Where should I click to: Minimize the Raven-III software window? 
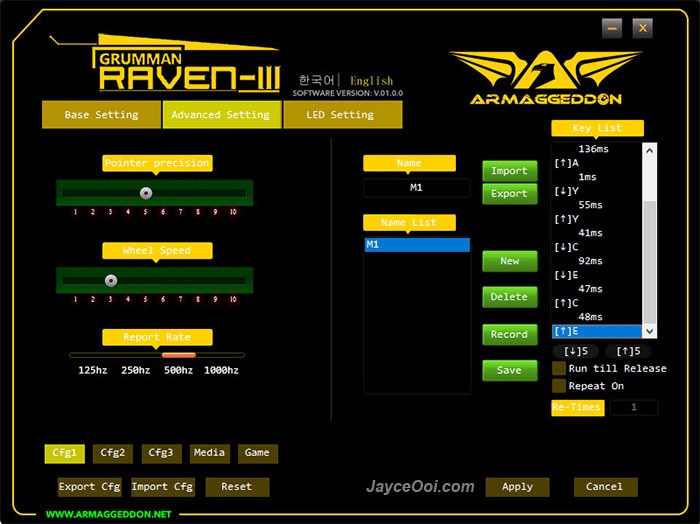[x=612, y=29]
